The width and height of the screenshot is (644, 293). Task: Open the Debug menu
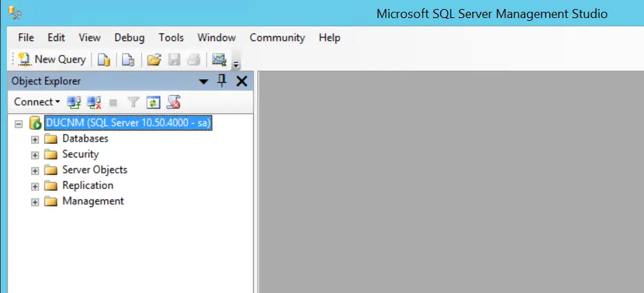point(130,37)
